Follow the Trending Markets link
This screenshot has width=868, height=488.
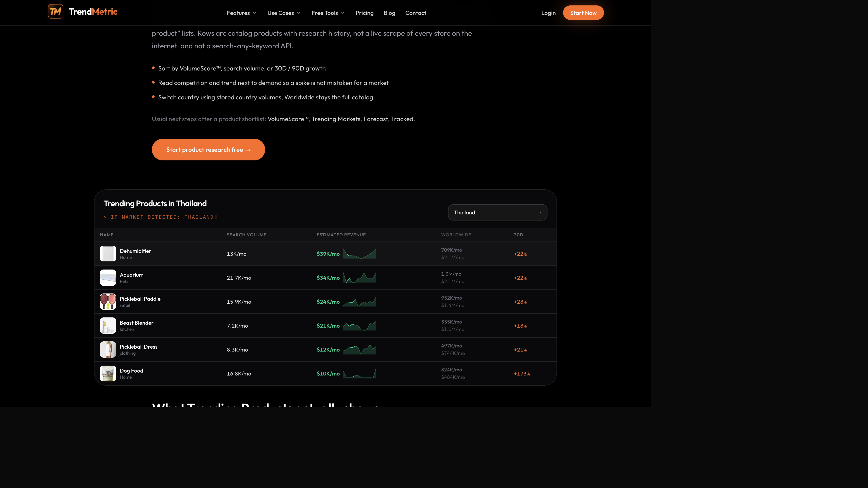336,119
